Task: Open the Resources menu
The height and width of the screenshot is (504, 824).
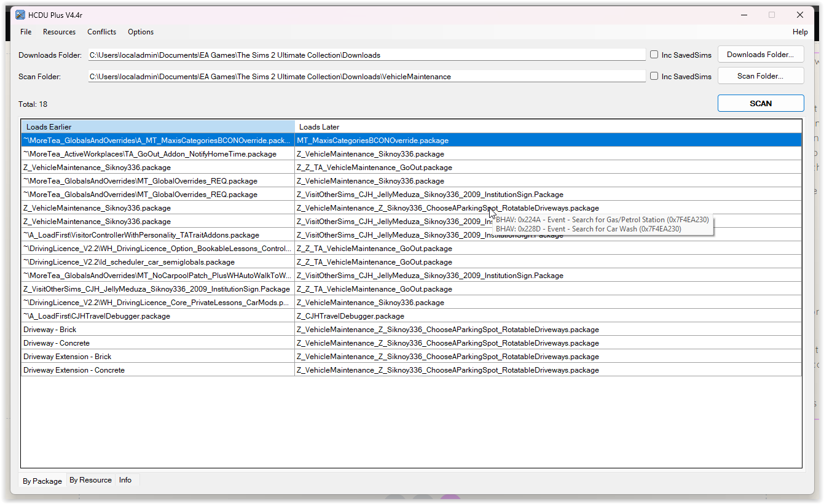Action: tap(59, 31)
